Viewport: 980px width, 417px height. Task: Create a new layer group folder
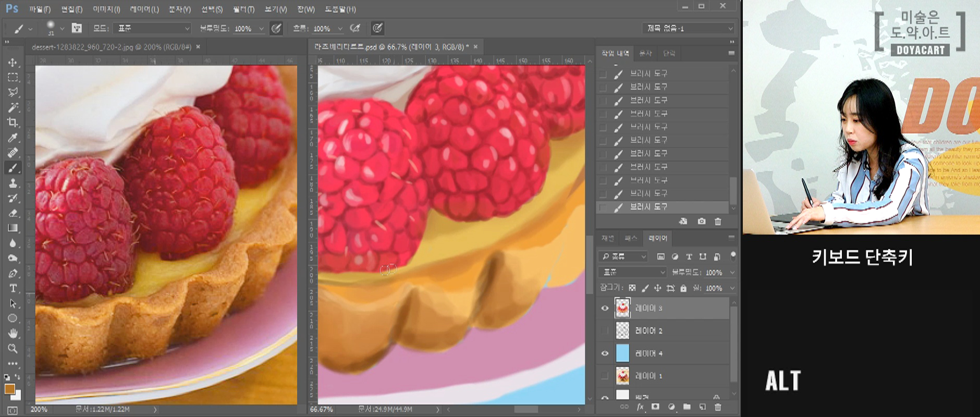687,407
